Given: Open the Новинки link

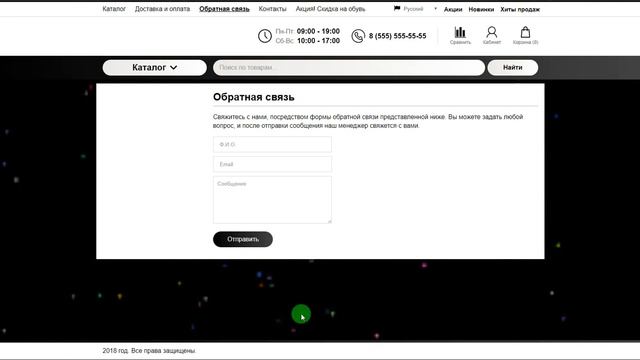Looking at the screenshot, I should (481, 9).
